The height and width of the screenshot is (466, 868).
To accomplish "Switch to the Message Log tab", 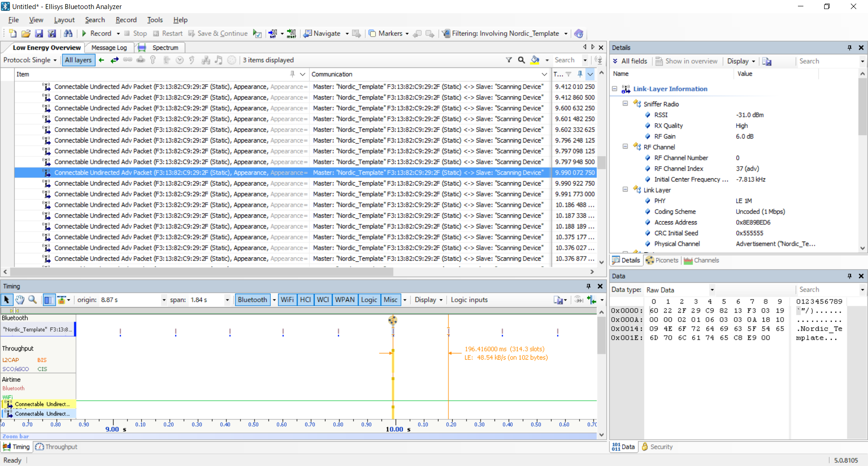I will (x=109, y=48).
